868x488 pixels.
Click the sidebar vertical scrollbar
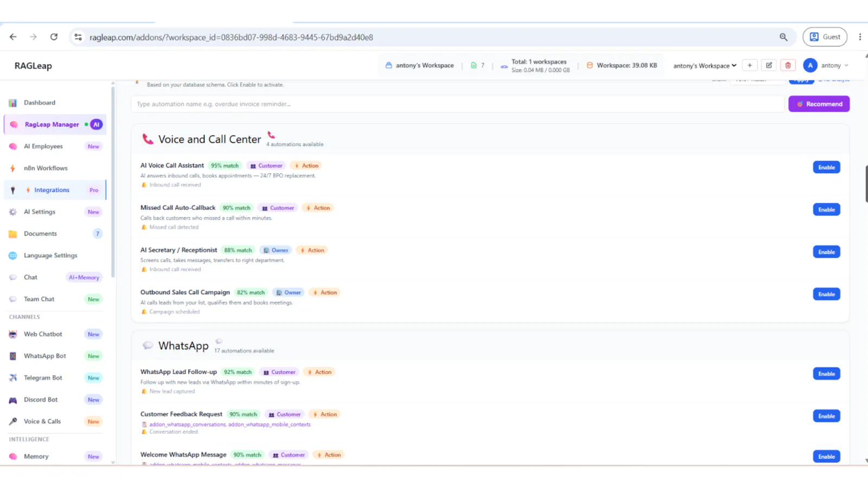pos(113,182)
